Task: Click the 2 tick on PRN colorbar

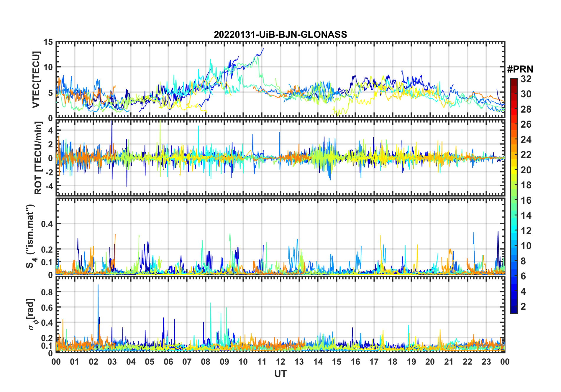Action: pos(523,307)
